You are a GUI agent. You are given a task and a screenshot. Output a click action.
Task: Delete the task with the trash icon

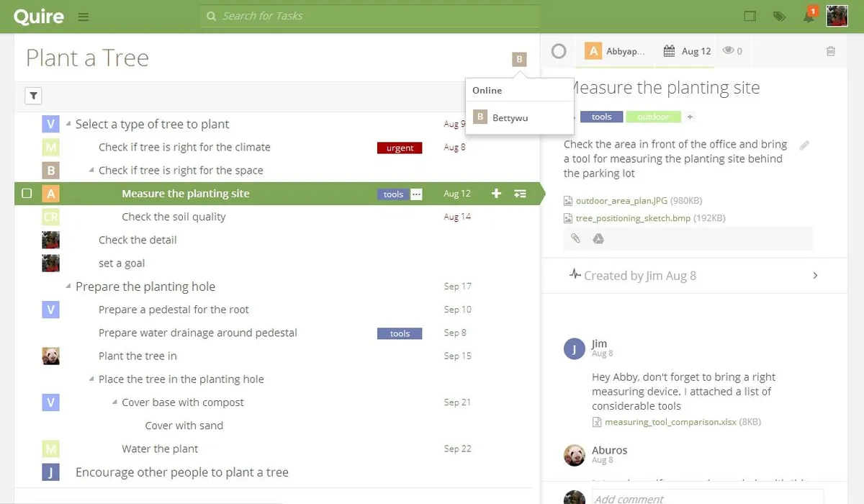point(831,51)
